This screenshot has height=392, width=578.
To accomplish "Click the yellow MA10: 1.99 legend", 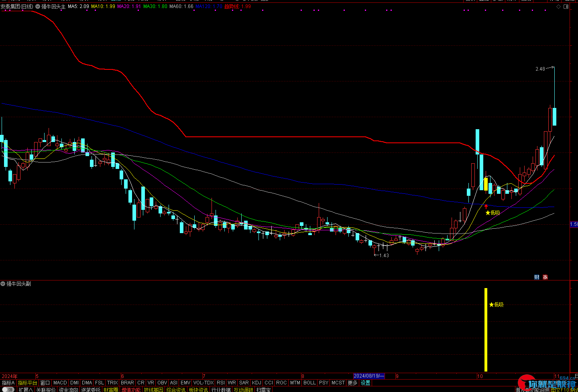I will (x=103, y=6).
